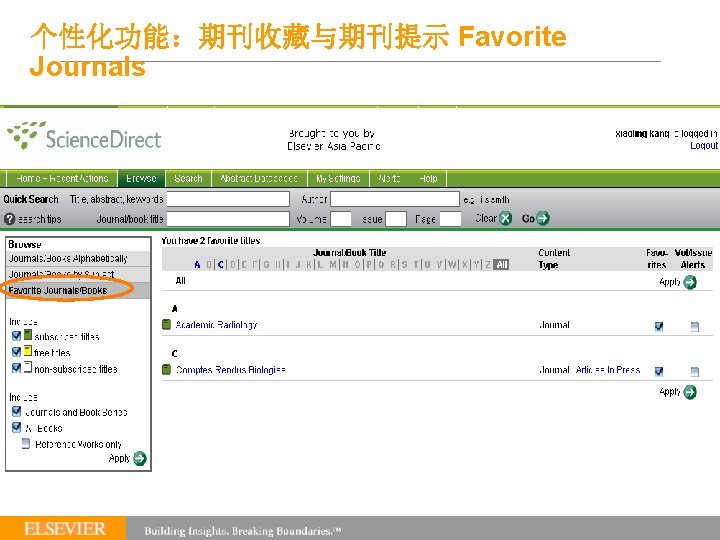The width and height of the screenshot is (720, 540).
Task: Click the Author input field
Action: pos(395,199)
